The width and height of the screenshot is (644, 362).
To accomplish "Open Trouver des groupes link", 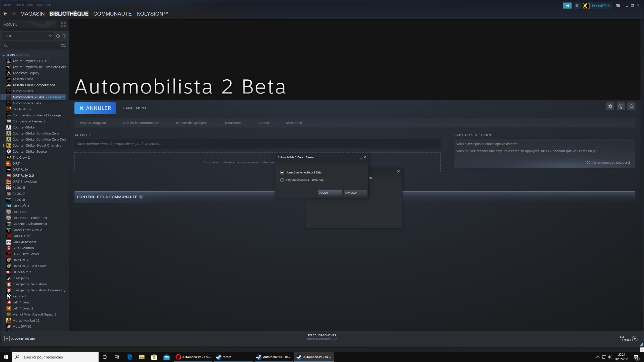I will click(191, 123).
